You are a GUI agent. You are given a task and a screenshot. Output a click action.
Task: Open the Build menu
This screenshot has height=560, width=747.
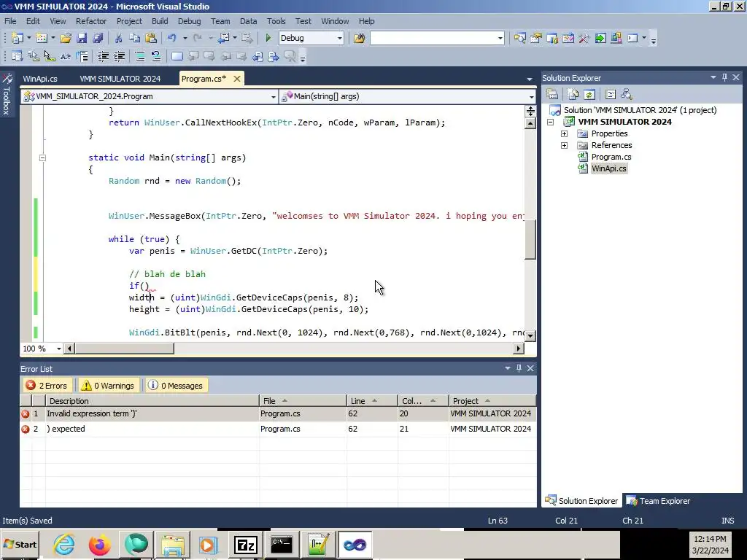(x=160, y=21)
